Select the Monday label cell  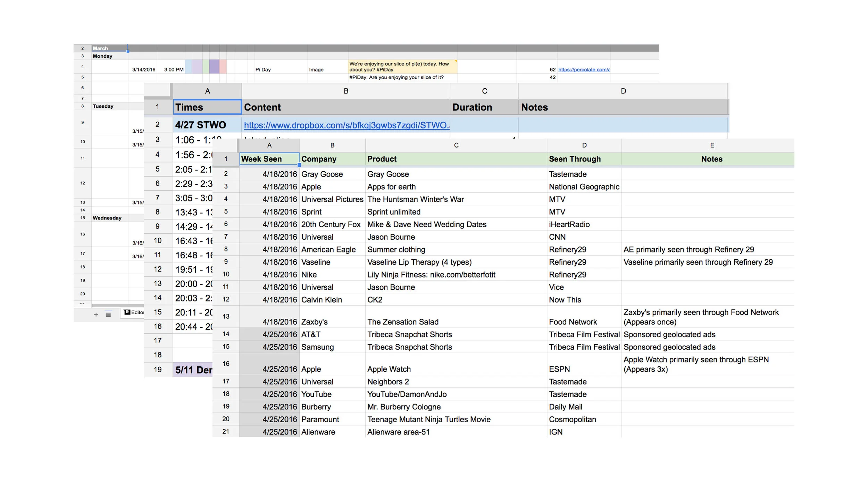(102, 56)
